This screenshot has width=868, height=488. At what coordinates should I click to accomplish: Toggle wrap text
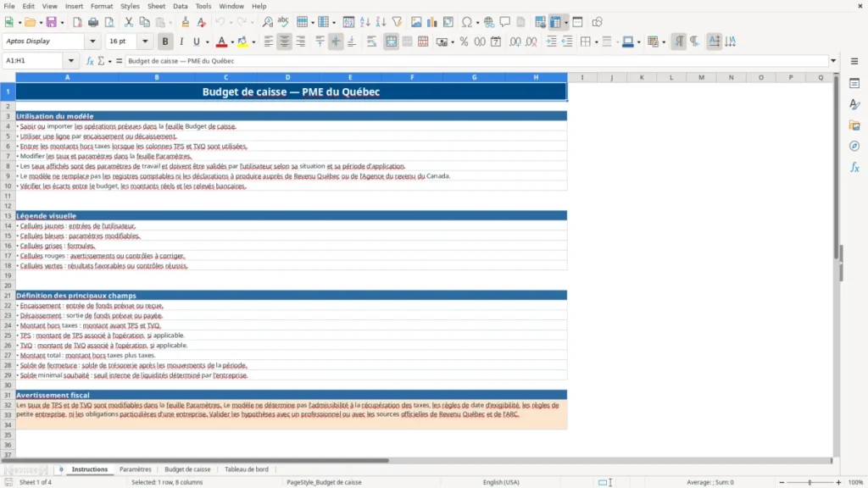pos(371,42)
